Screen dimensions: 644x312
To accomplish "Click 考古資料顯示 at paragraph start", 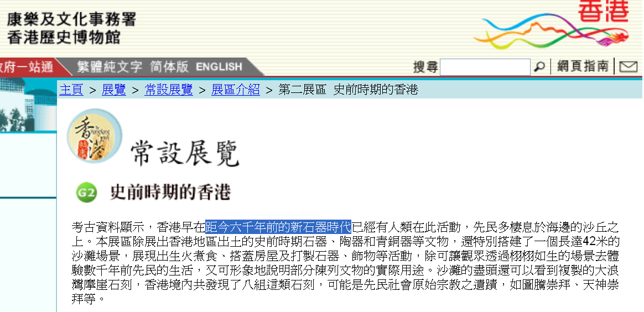I will tap(107, 227).
